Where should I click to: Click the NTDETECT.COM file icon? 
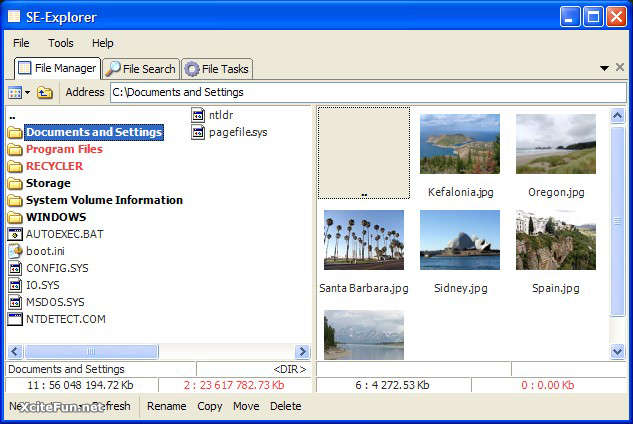point(15,319)
